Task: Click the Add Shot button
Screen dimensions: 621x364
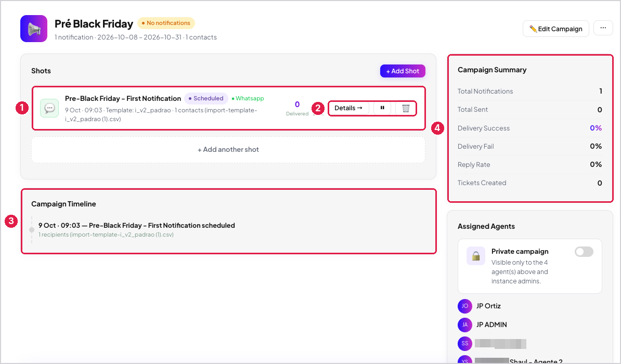Action: 403,71
